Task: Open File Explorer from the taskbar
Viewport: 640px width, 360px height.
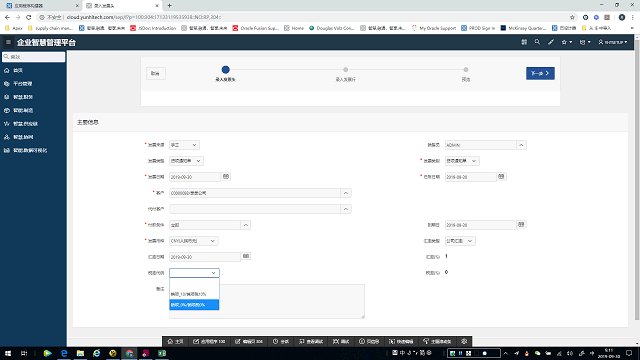Action: point(80,353)
